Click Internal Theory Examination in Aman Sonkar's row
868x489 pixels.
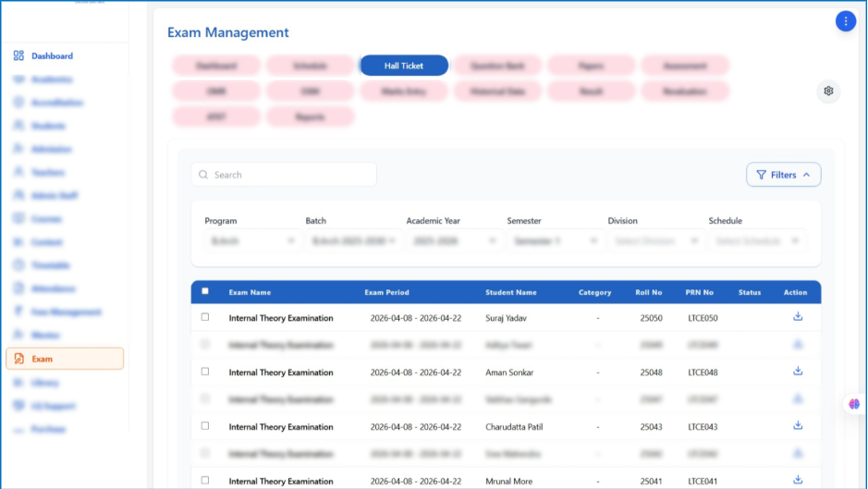point(281,373)
